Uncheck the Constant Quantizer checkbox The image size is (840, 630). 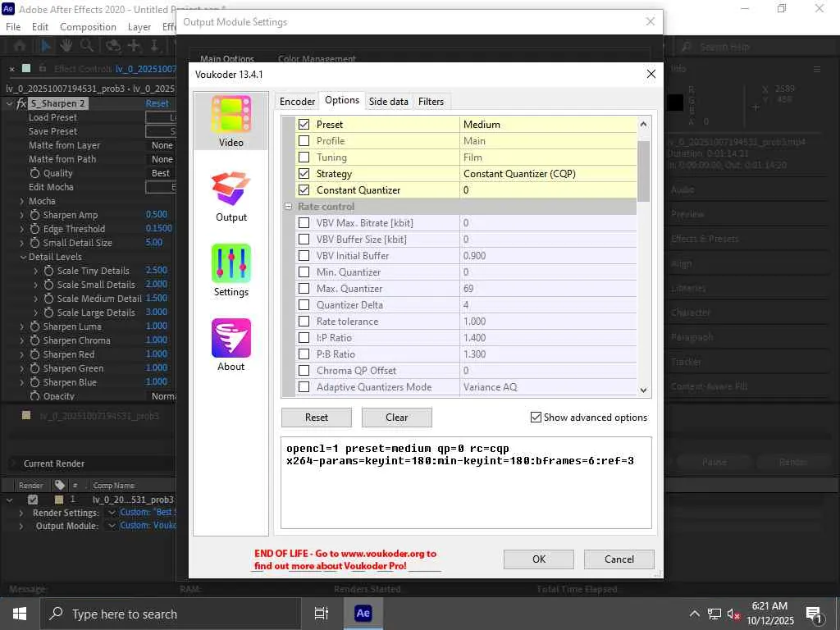304,190
